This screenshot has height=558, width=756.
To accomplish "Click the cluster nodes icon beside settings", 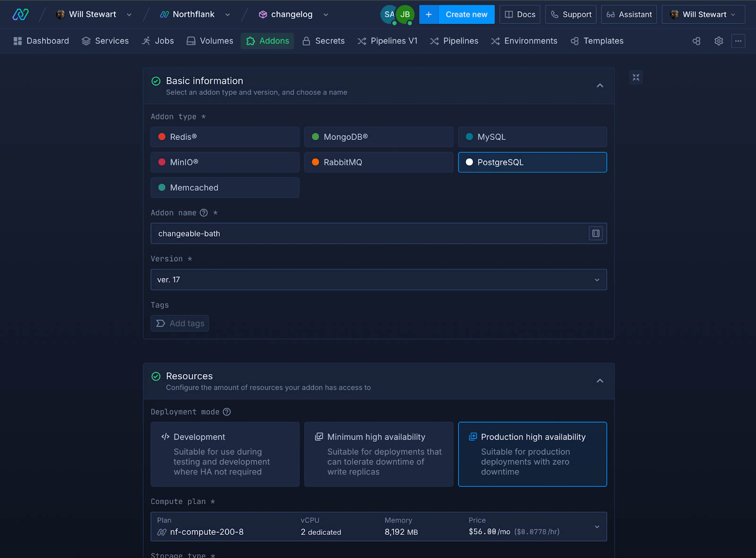I will coord(696,41).
